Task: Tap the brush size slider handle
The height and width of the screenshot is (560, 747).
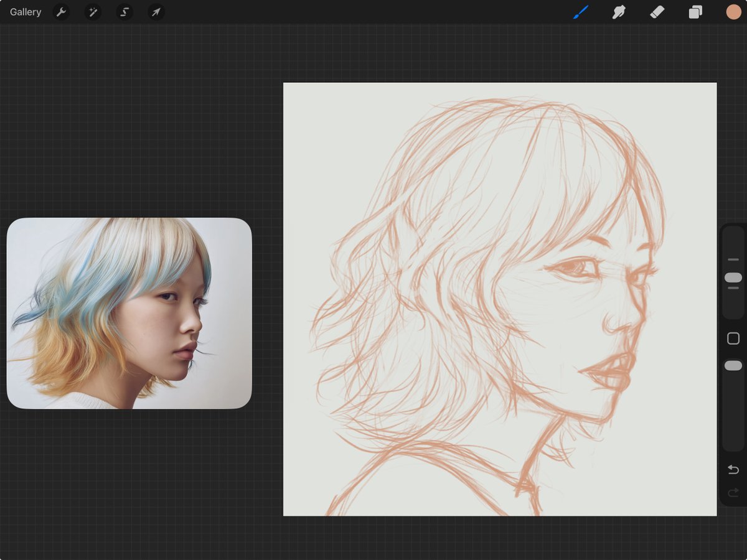Action: 733,278
